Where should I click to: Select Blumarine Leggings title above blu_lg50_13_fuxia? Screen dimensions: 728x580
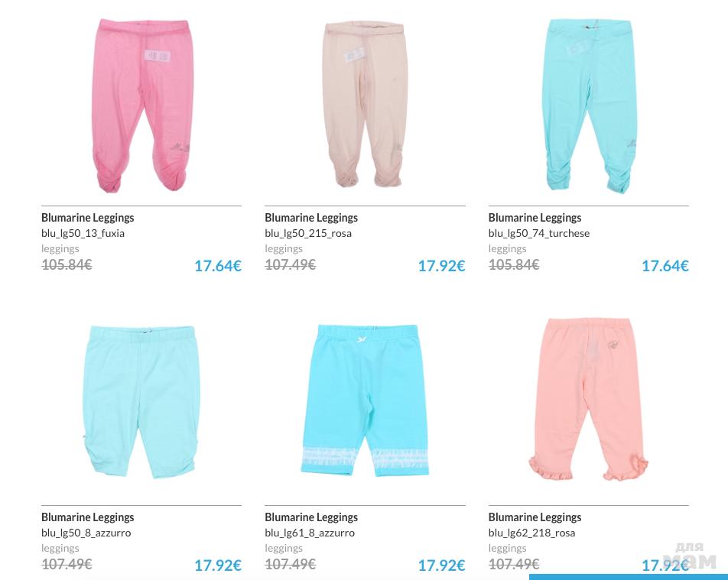click(87, 218)
